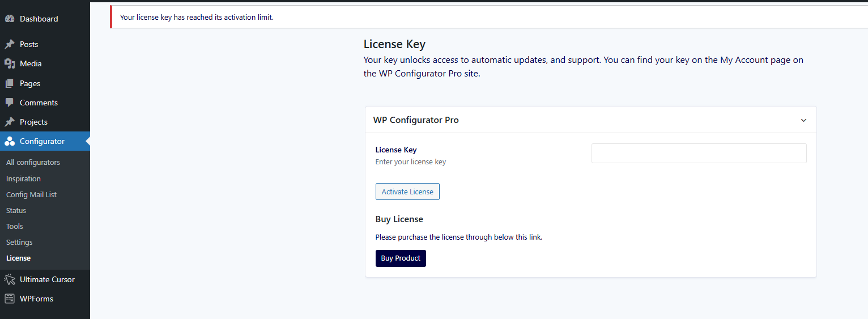Click the Pages icon in sidebar
This screenshot has width=868, height=319.
pyautogui.click(x=10, y=83)
